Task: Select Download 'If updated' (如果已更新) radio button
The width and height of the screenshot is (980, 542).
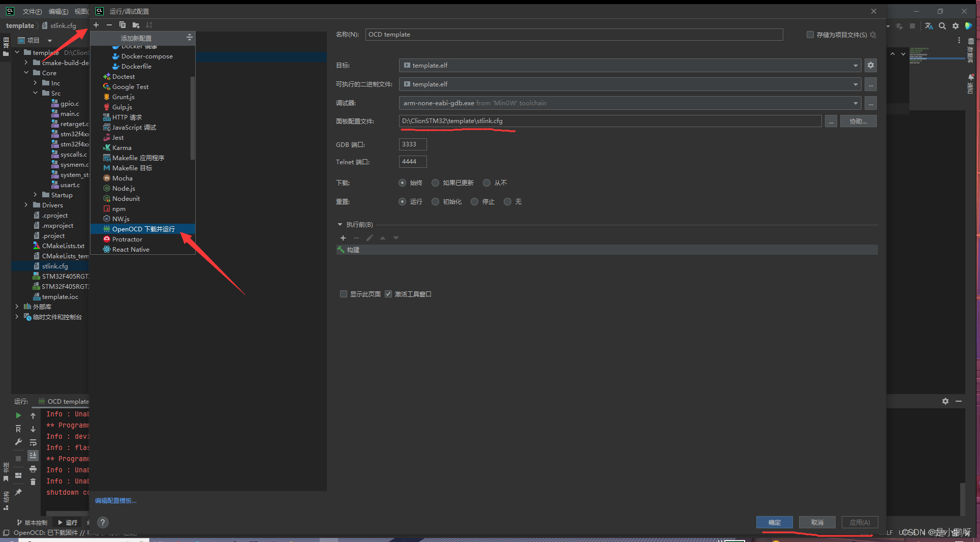Action: tap(435, 183)
